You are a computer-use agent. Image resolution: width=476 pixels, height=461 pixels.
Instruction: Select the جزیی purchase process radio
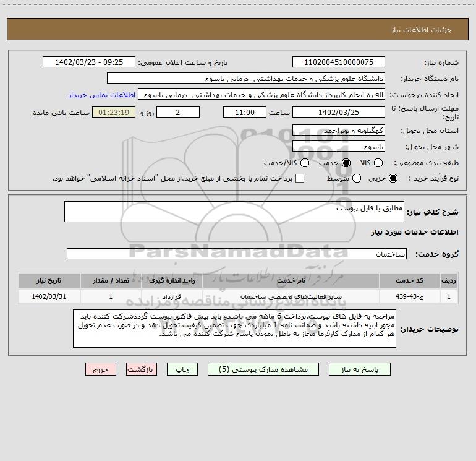pyautogui.click(x=393, y=178)
